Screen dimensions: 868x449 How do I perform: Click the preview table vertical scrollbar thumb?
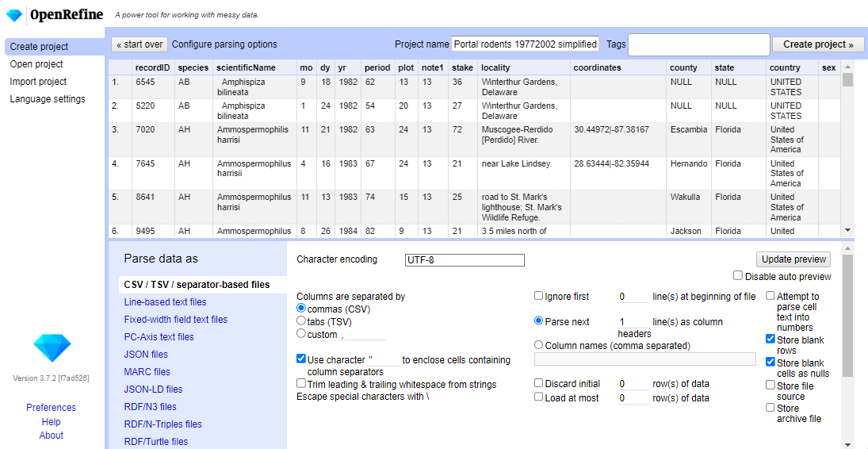click(x=847, y=80)
